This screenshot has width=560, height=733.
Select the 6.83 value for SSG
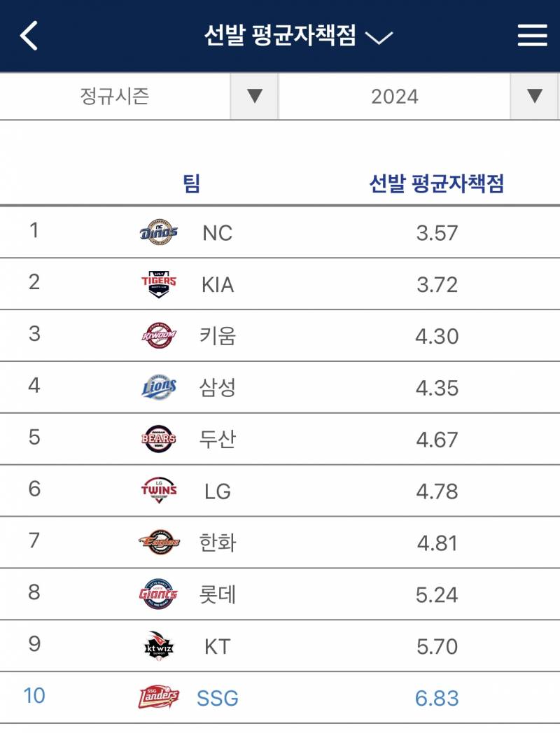(437, 698)
